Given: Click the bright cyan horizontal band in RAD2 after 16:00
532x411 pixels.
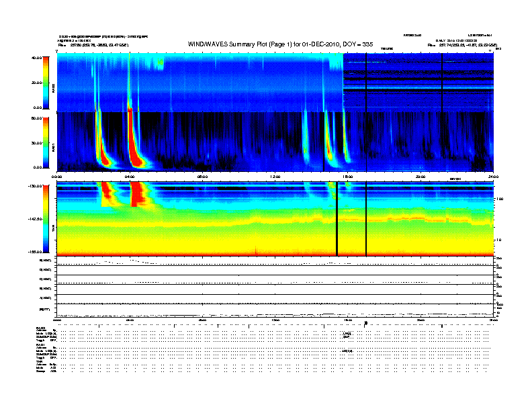Looking at the screenshot, I should point(418,87).
